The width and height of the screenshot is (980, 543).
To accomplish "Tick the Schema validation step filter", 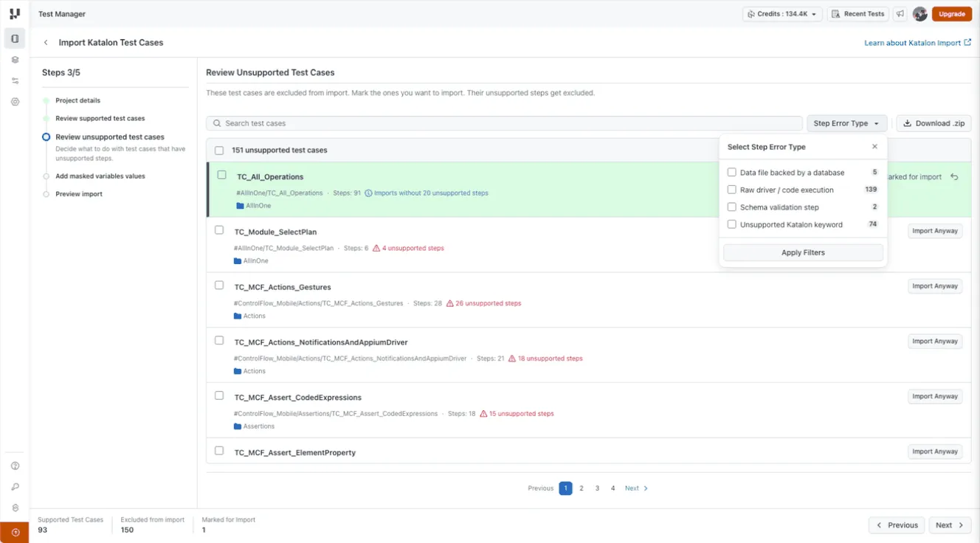I will (732, 207).
